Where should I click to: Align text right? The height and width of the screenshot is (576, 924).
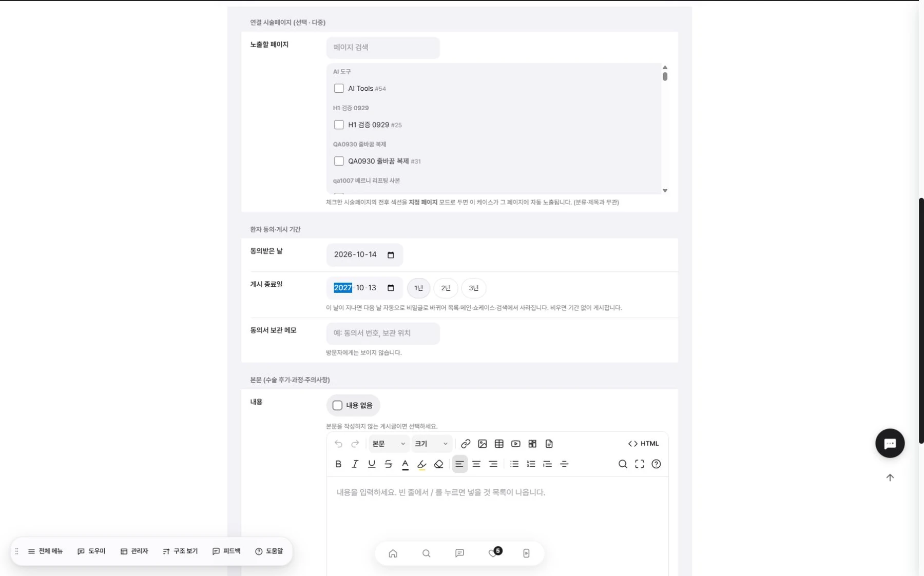pos(493,464)
